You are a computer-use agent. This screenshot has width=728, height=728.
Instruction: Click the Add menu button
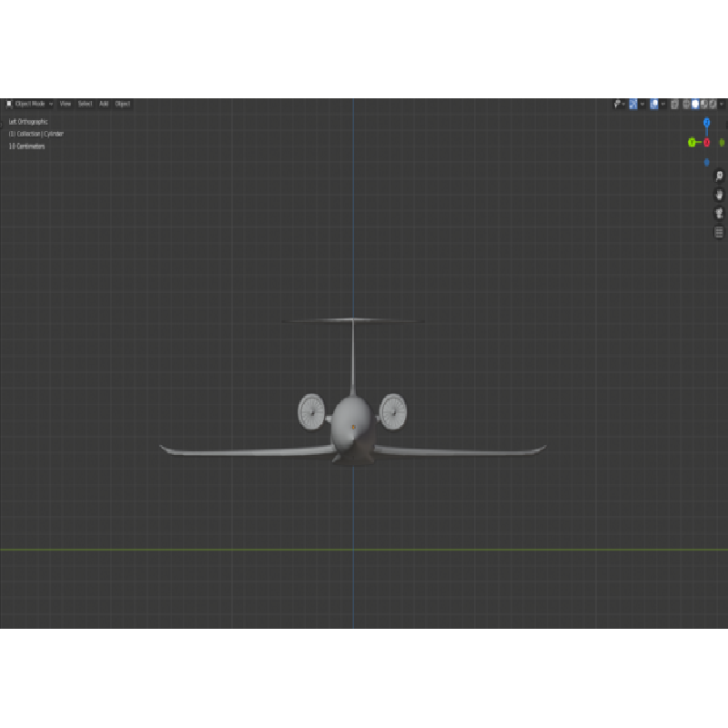(104, 104)
